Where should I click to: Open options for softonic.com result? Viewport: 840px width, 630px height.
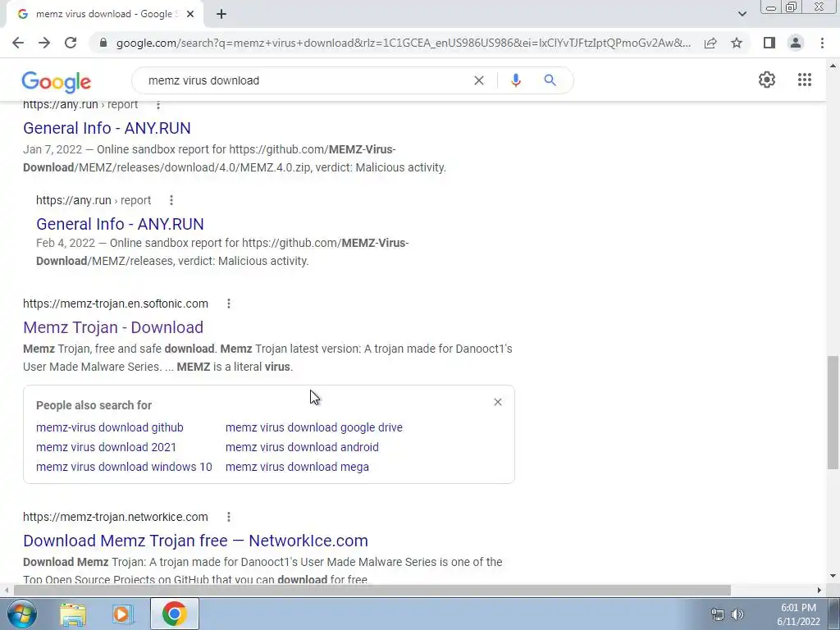[229, 304]
